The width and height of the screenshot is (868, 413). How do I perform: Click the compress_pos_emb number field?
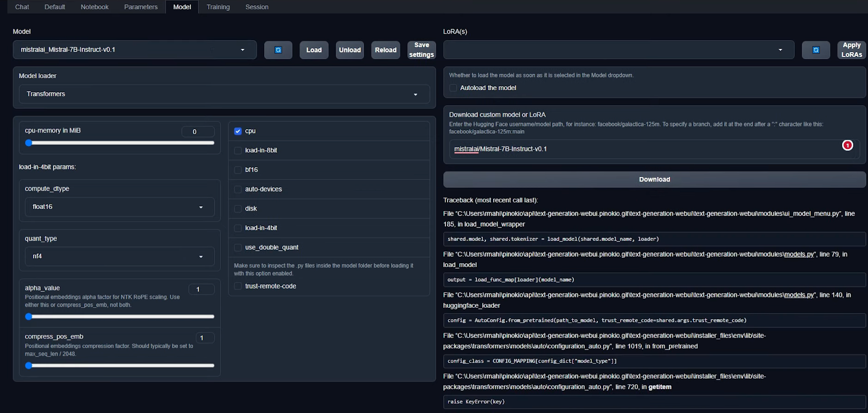click(205, 338)
